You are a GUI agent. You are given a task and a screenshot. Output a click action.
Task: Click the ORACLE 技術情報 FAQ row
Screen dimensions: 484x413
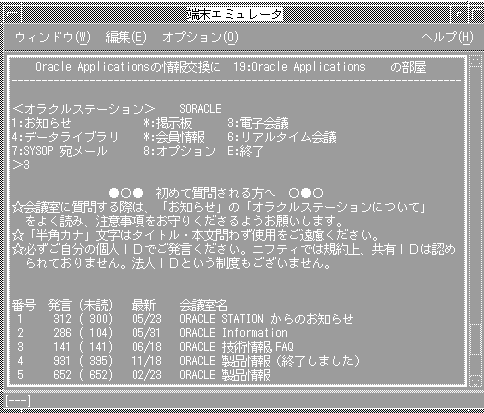pos(153,347)
